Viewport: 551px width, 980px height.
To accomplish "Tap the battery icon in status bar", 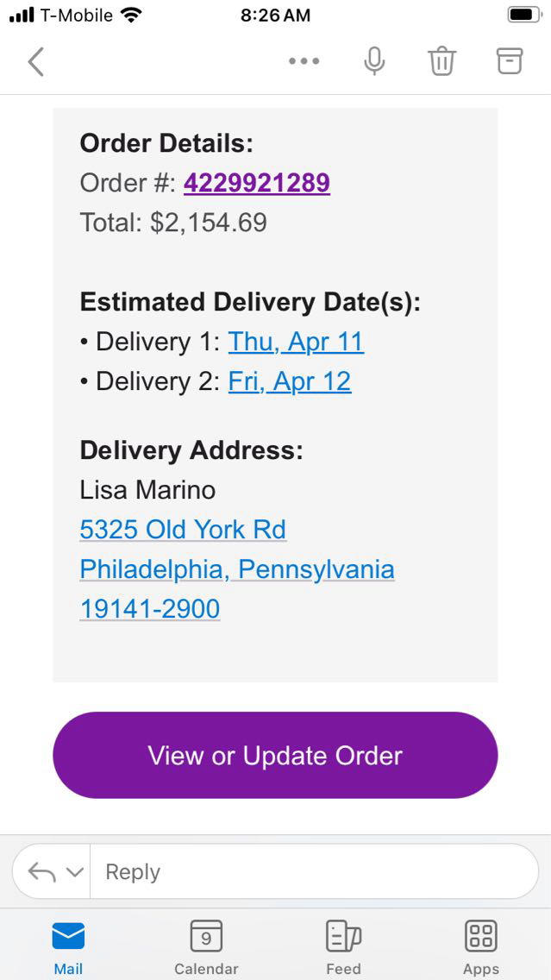I will [523, 15].
